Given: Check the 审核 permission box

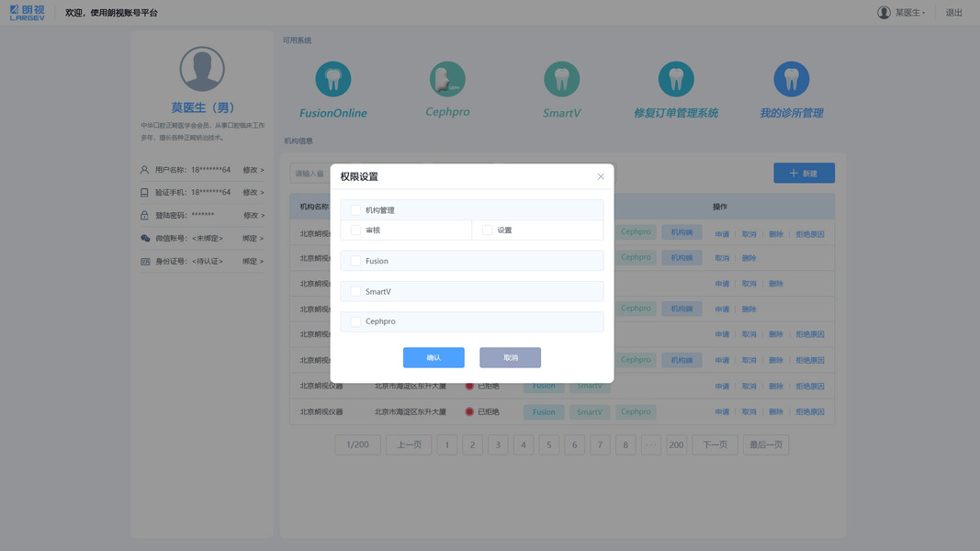Looking at the screenshot, I should click(355, 230).
